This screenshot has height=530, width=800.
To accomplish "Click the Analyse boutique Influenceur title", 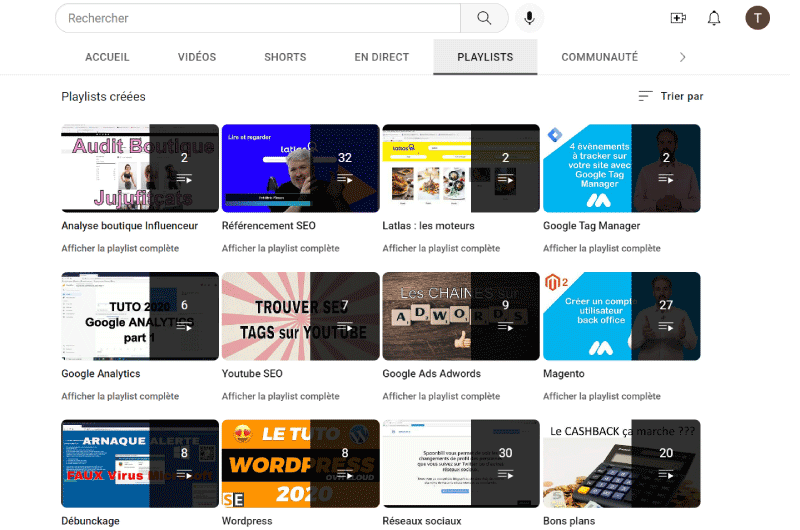I will [x=130, y=225].
